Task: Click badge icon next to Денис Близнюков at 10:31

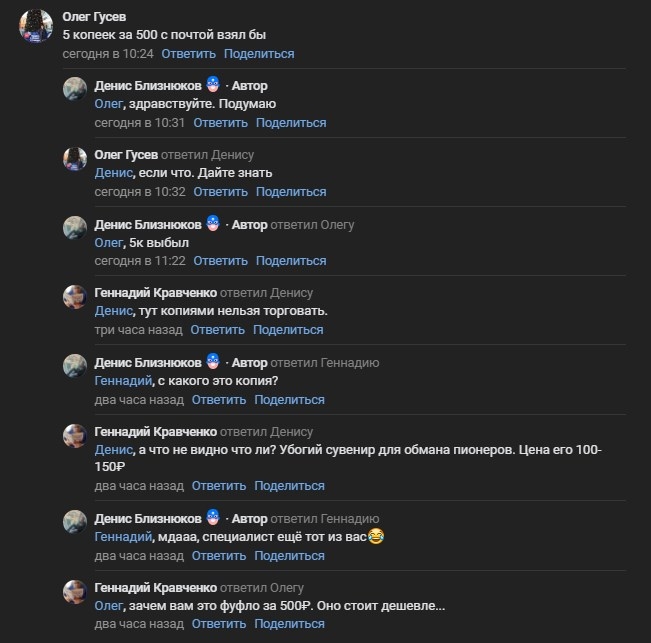Action: [213, 85]
